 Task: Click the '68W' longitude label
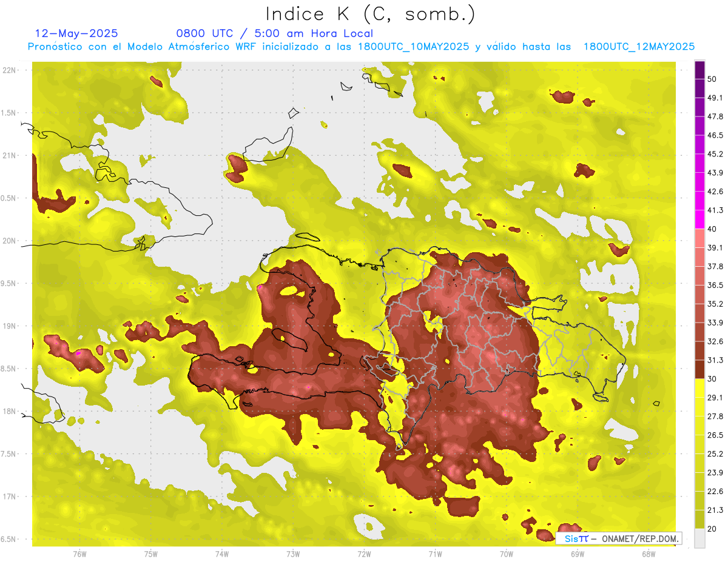pyautogui.click(x=649, y=554)
